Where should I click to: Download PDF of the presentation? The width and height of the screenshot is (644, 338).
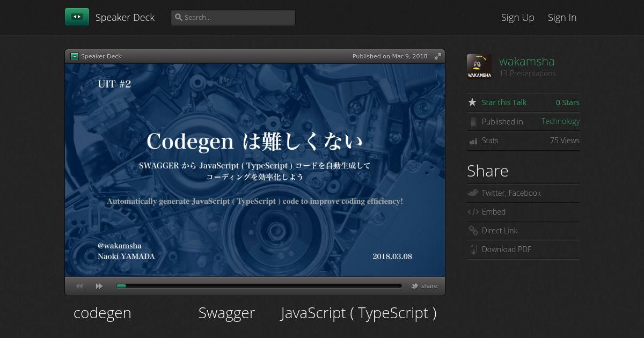507,249
